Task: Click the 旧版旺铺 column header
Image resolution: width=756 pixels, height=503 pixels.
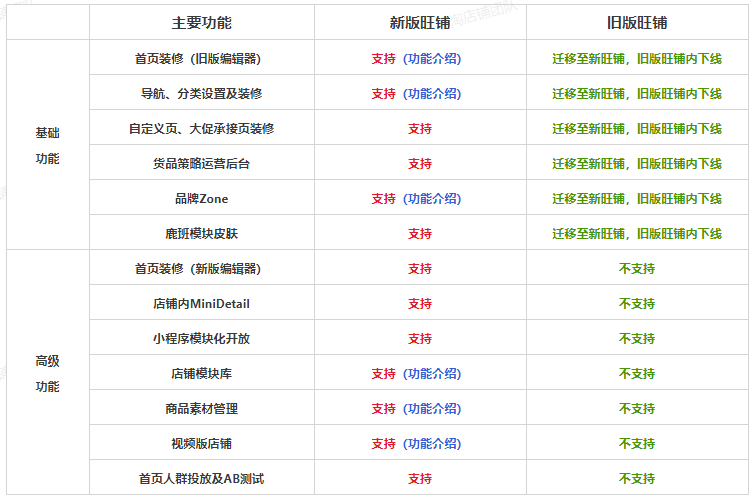Action: point(637,23)
